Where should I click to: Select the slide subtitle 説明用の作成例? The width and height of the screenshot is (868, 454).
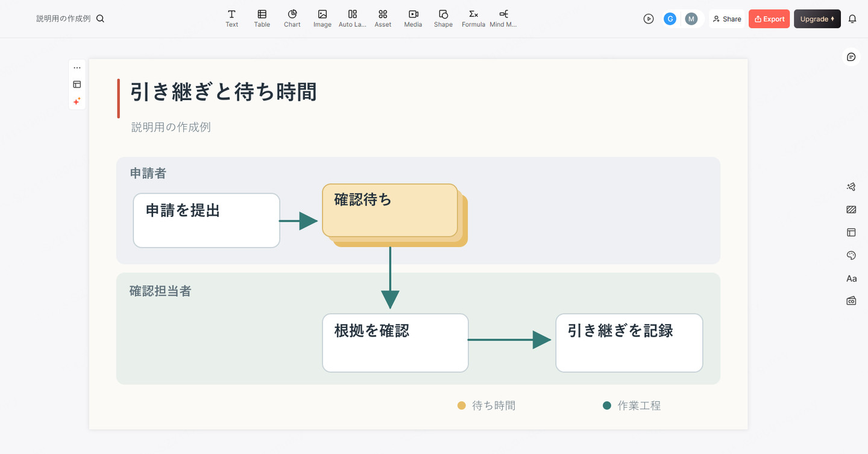tap(171, 127)
